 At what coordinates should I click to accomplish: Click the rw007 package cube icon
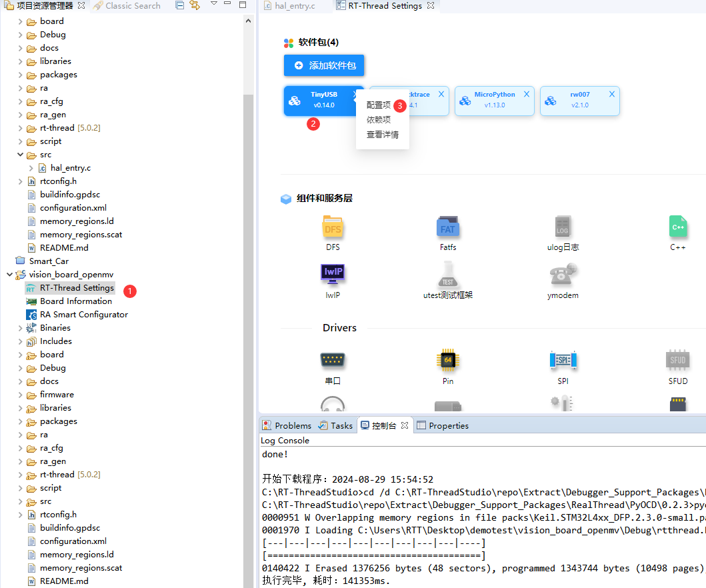[x=550, y=101]
